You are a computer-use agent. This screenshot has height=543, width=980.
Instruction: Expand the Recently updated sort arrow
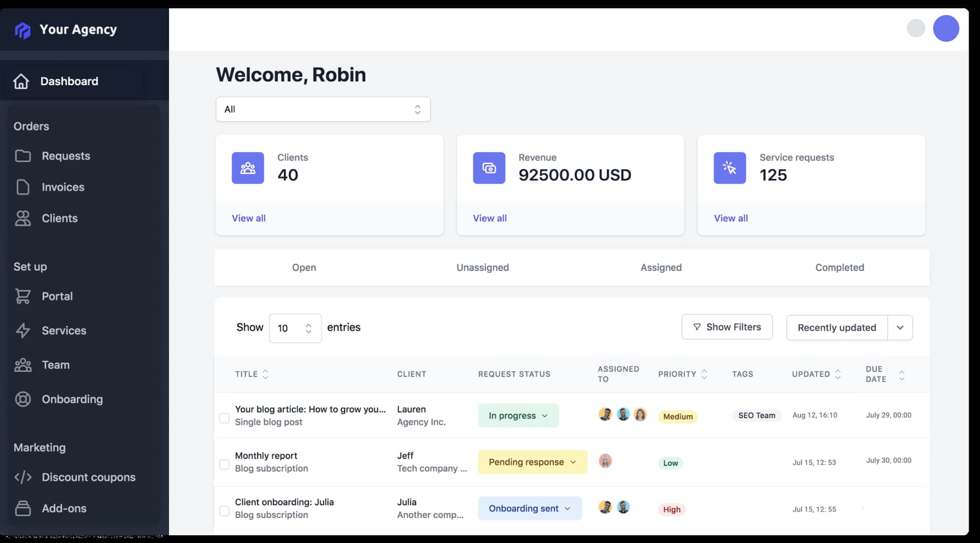[x=900, y=327]
